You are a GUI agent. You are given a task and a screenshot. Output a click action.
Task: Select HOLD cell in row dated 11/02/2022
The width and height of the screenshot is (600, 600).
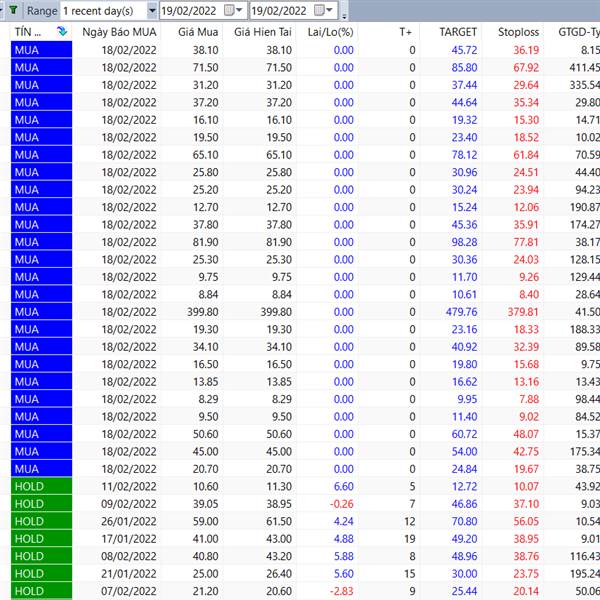41,486
